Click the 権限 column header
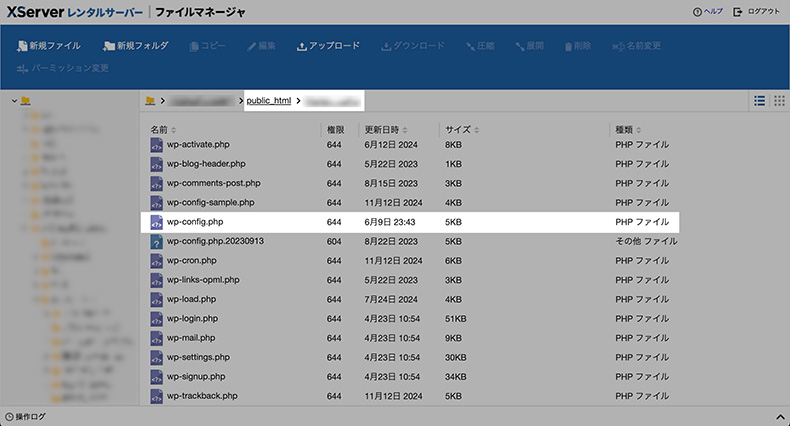Viewport: 790px width, 426px height. 336,130
